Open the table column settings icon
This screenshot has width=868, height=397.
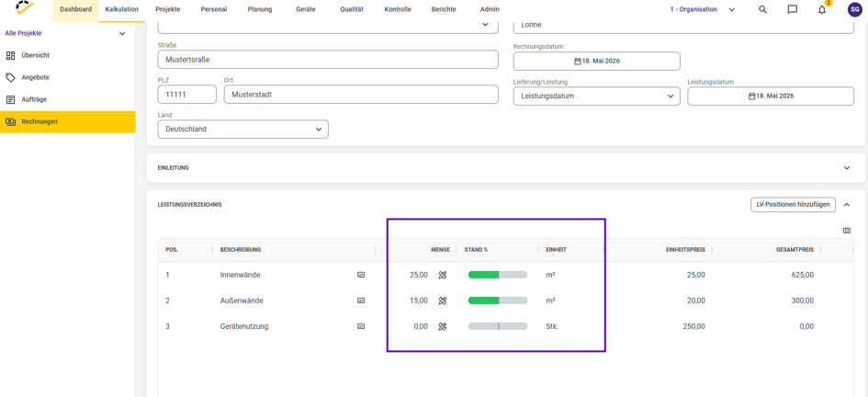846,231
